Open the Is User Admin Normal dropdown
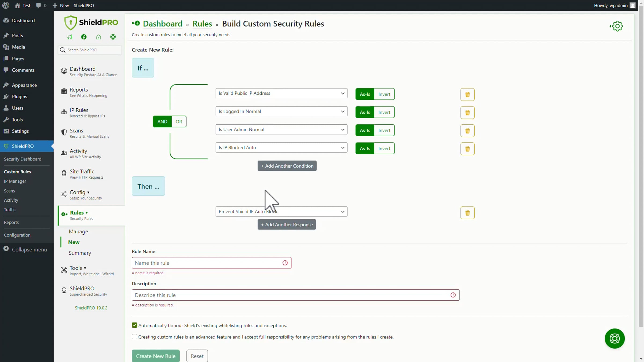Viewport: 644px width, 362px height. pos(281,130)
